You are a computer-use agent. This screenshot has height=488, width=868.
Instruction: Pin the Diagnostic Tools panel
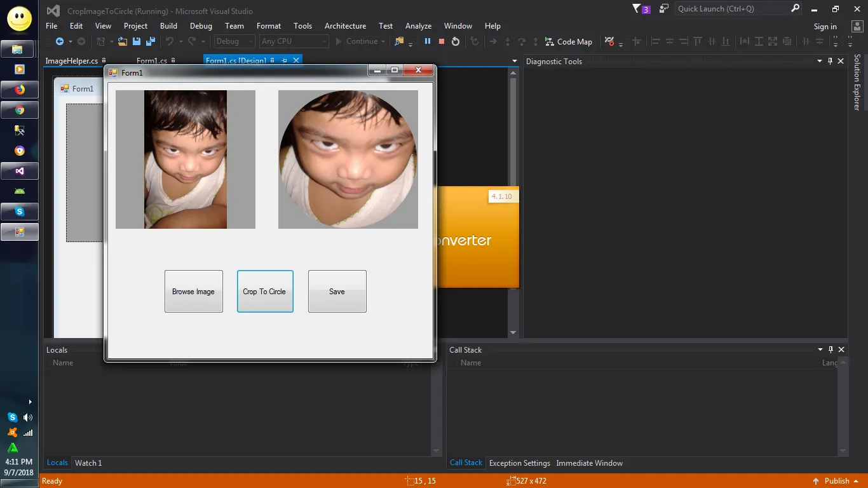pos(830,62)
